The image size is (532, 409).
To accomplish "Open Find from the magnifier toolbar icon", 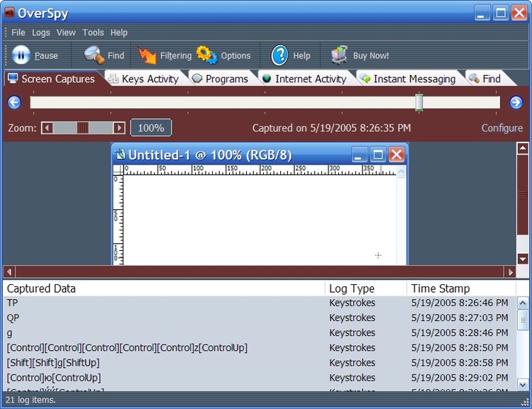I will (x=94, y=55).
